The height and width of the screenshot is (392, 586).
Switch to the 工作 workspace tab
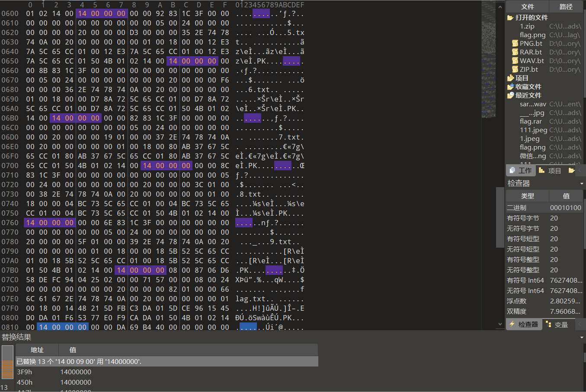pyautogui.click(x=521, y=170)
